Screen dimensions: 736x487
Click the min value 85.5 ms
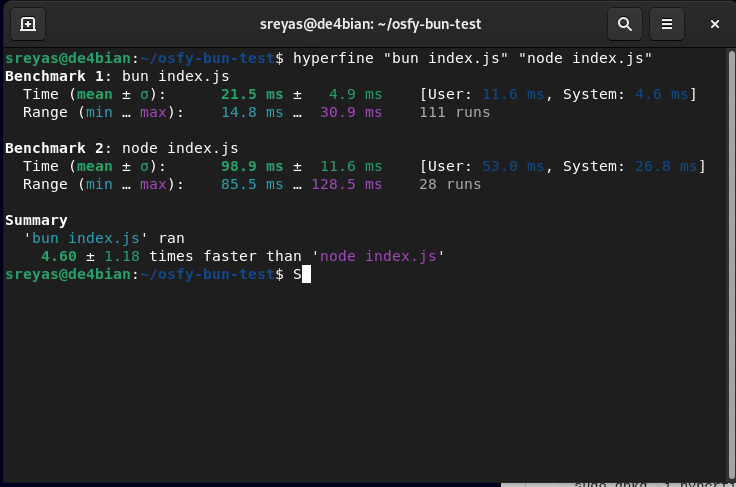pos(252,184)
